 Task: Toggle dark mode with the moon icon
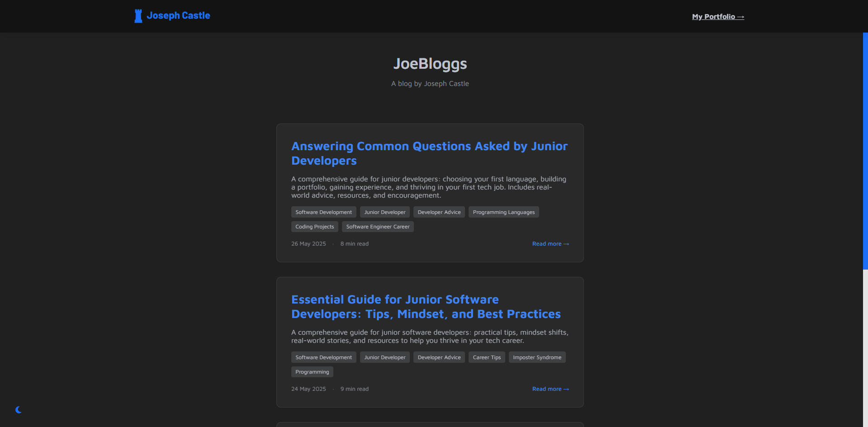(18, 410)
